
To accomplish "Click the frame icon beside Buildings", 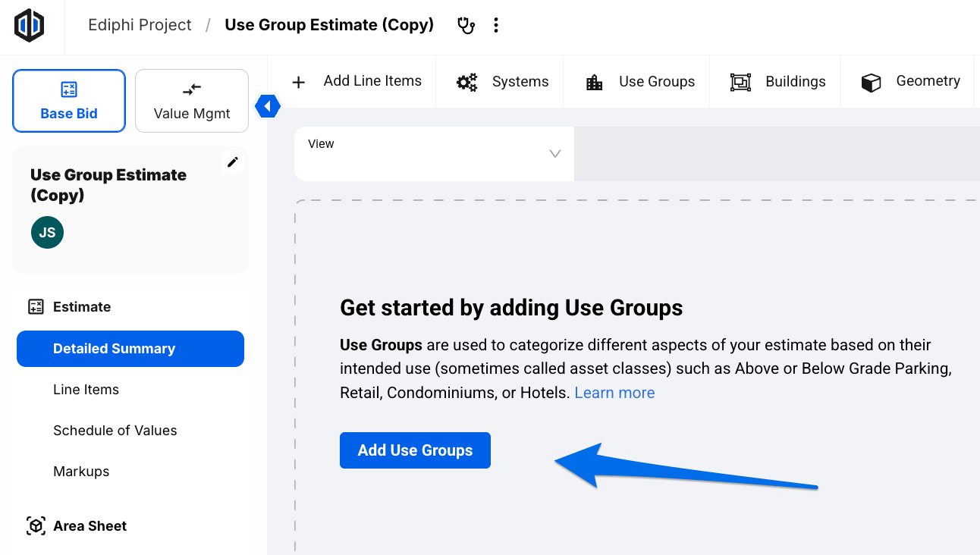I will click(740, 82).
